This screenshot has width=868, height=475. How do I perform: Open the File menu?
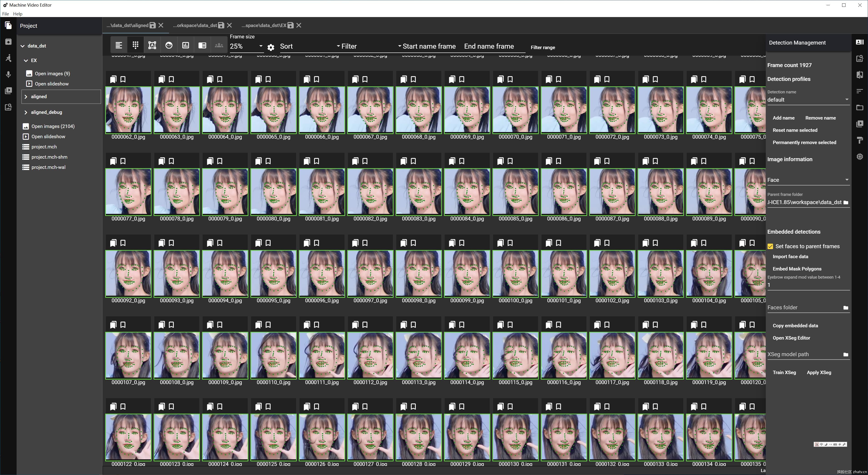pyautogui.click(x=5, y=14)
